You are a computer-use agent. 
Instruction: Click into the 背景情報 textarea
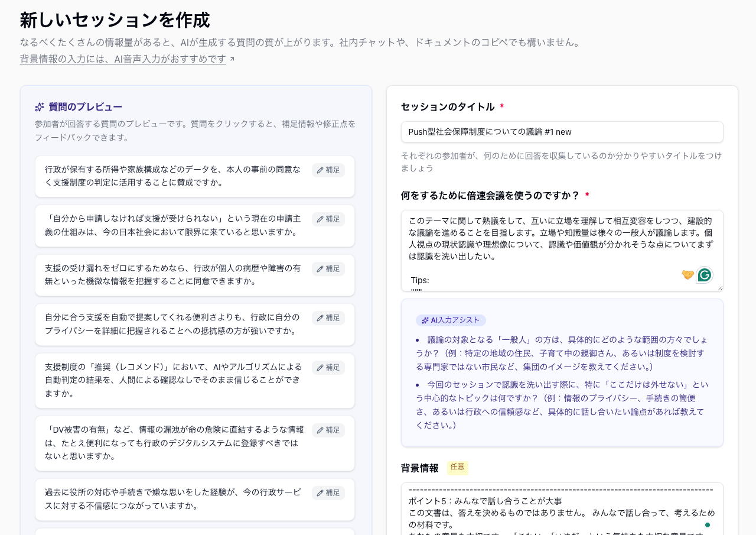click(562, 509)
